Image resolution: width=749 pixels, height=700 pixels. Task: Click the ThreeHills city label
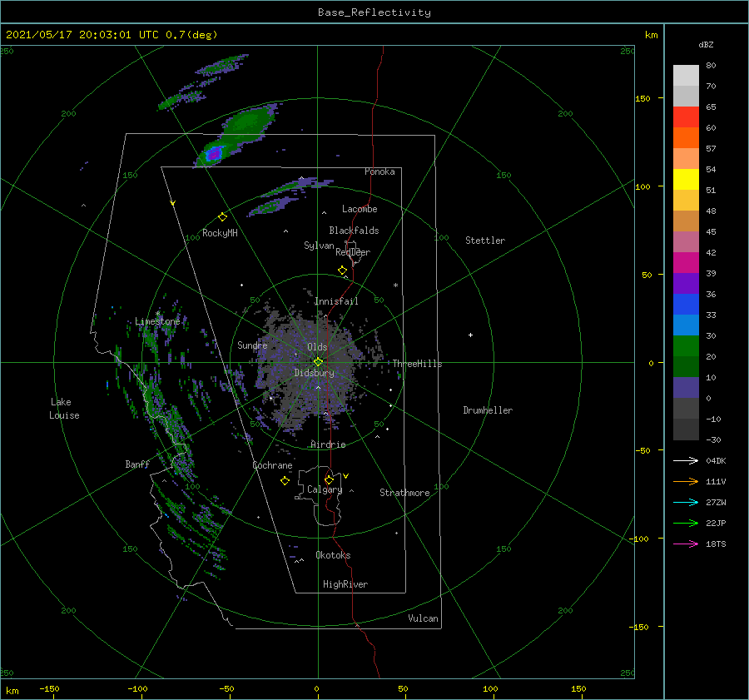[418, 364]
